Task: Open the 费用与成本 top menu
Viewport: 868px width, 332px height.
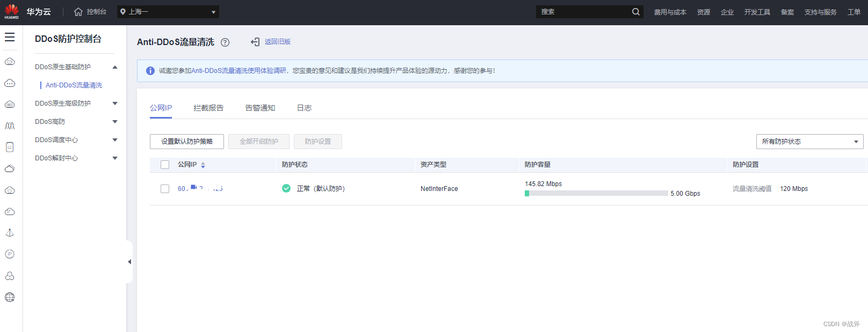Action: pos(670,12)
